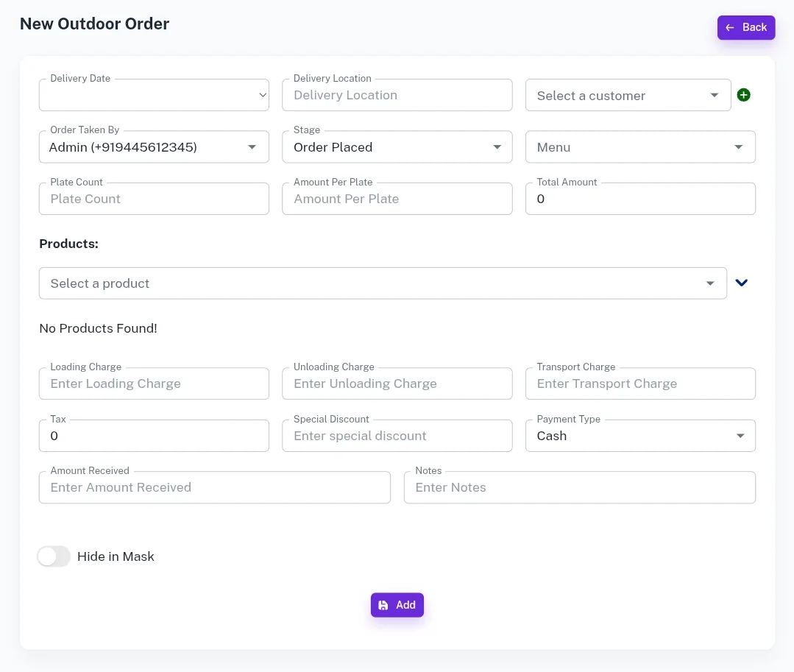Open the Stage dropdown showing Order Placed
Viewport: 794px width, 672px height.
coord(397,147)
